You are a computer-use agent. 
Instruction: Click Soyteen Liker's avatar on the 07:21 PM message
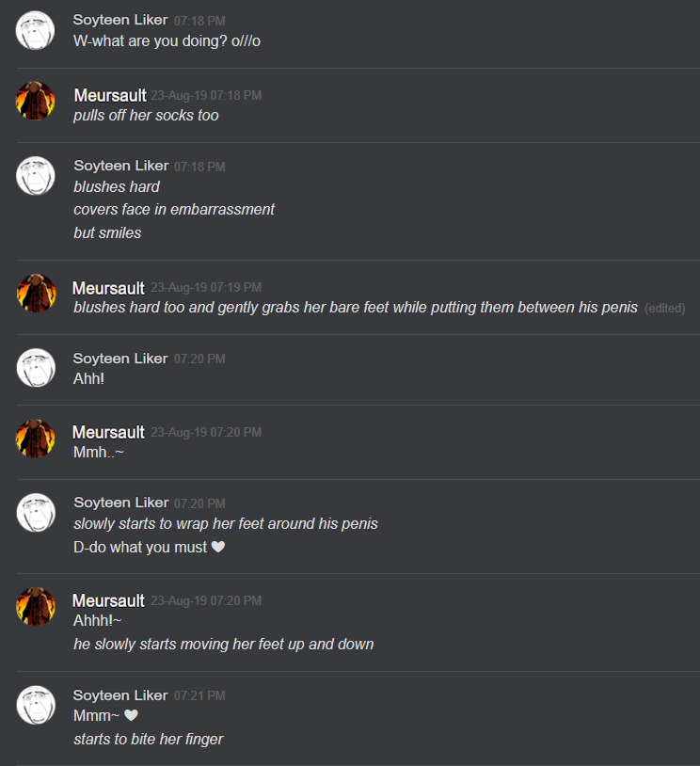tap(36, 705)
